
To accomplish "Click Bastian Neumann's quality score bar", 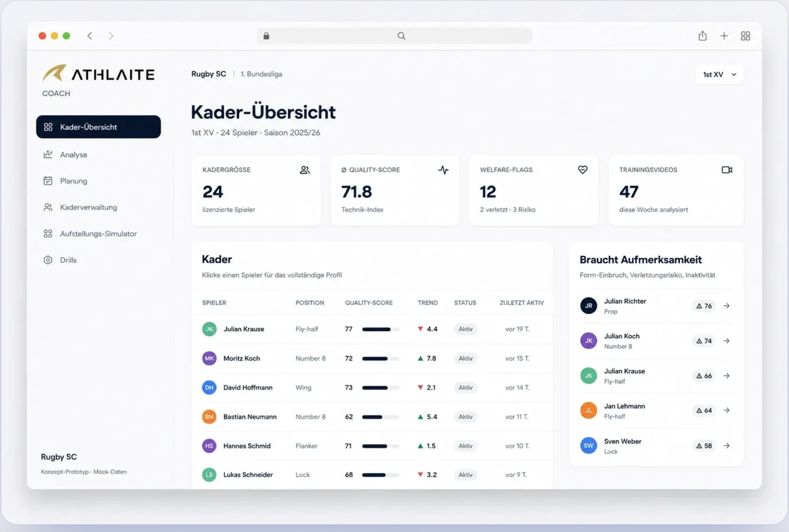I will tap(381, 417).
